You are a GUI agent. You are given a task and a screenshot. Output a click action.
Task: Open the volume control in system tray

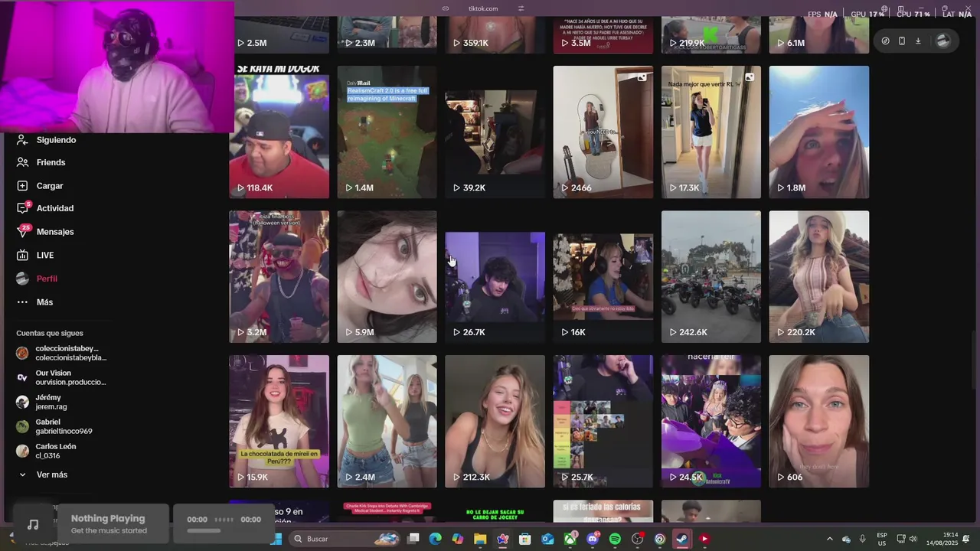[913, 539]
